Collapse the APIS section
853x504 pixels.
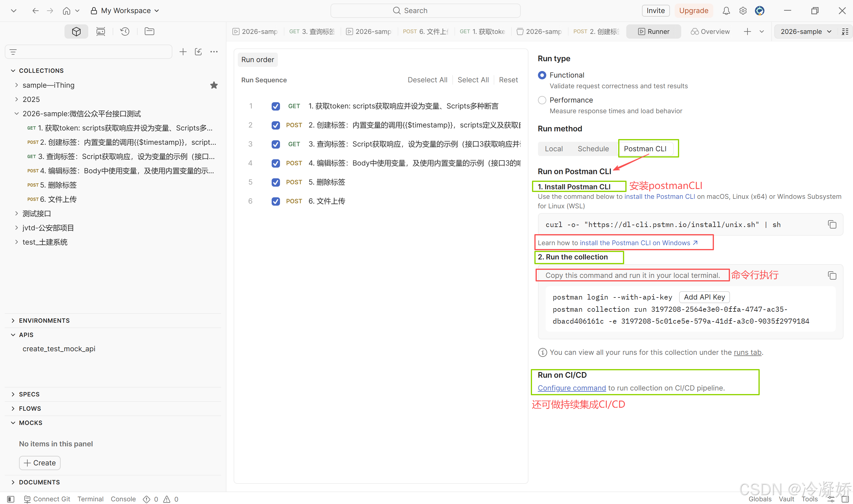click(13, 335)
